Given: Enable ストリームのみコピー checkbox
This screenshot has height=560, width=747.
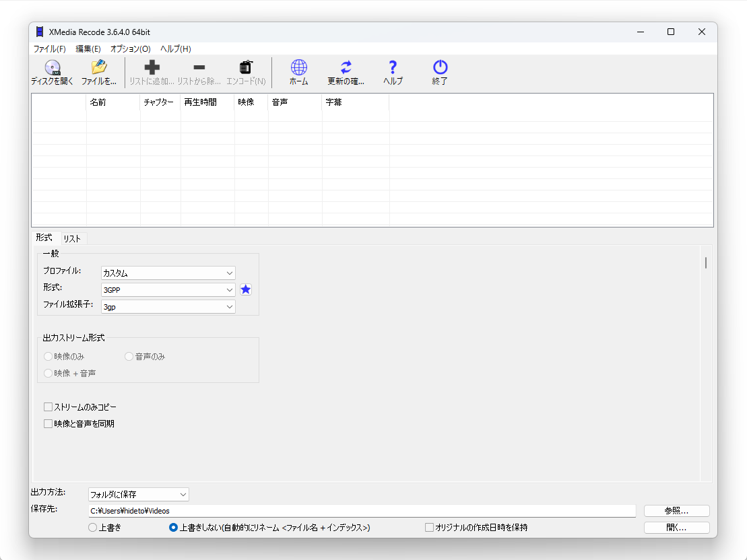Looking at the screenshot, I should tap(48, 407).
